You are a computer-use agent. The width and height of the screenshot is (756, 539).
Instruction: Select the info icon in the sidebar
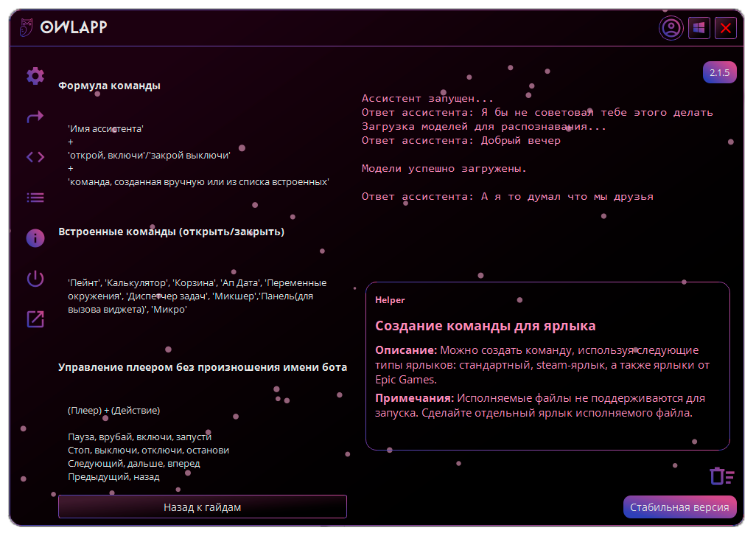[34, 237]
